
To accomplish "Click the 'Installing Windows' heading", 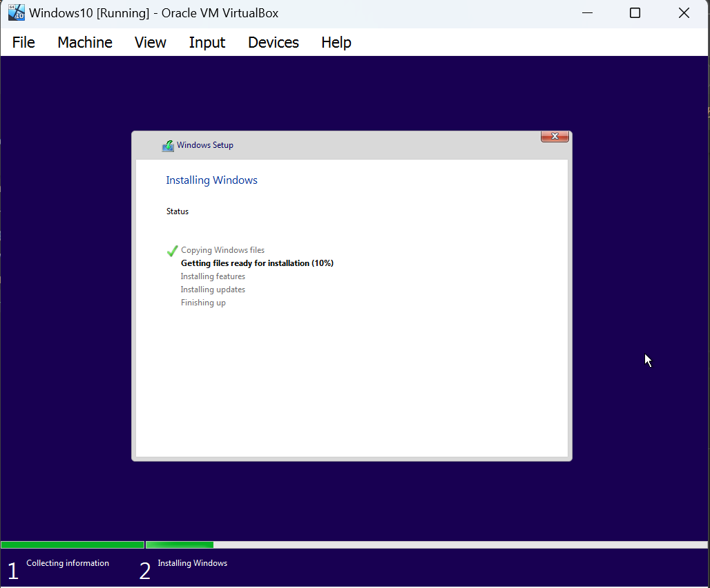I will (211, 180).
